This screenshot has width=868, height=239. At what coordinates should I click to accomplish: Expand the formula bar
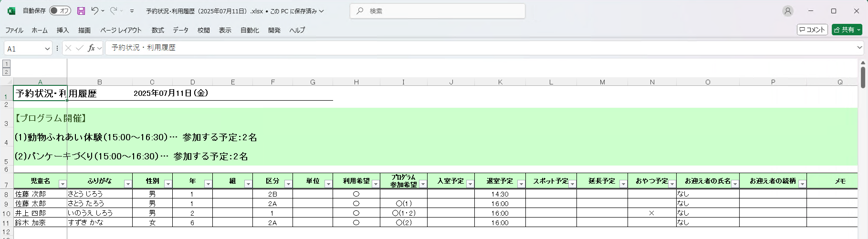[859, 48]
